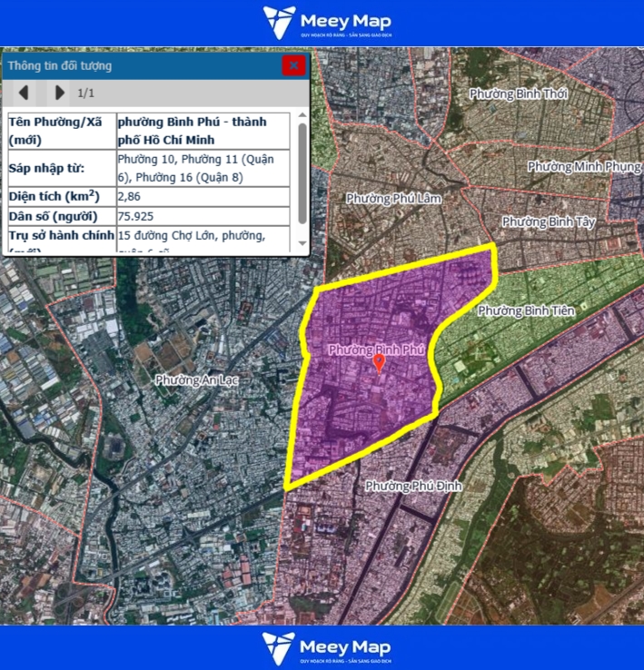Click the Phường An Lạc label
Viewport: 644px width, 670px height.
click(196, 379)
